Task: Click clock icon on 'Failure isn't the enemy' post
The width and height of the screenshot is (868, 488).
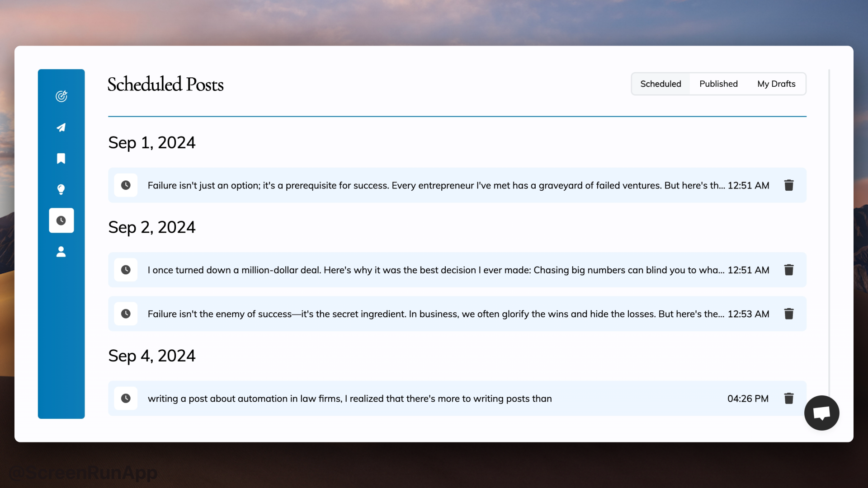Action: click(126, 314)
